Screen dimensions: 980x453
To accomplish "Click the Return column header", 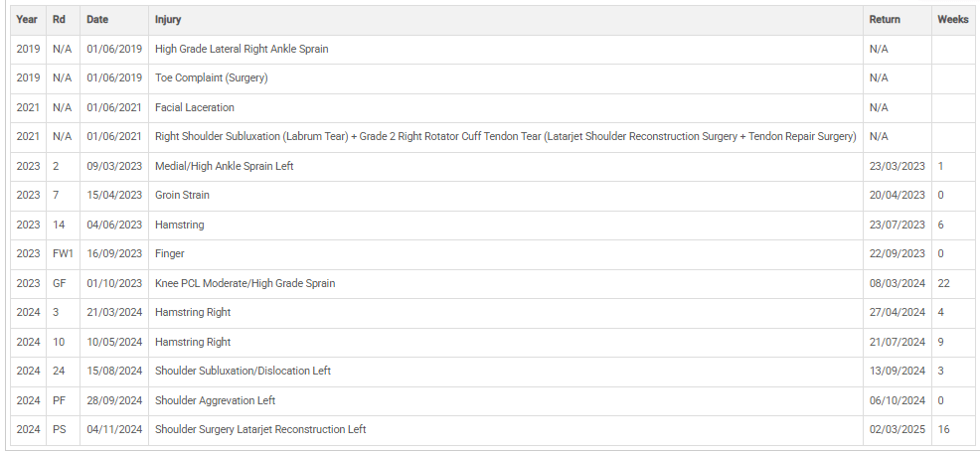I will 885,19.
